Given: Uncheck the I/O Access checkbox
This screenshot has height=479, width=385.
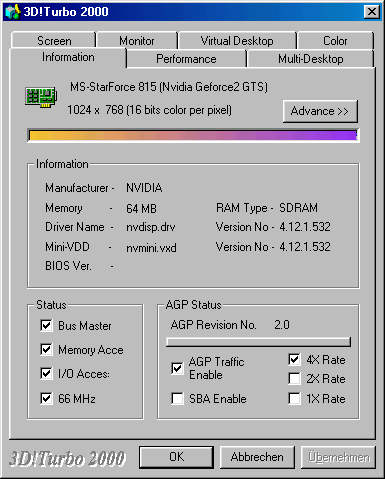Looking at the screenshot, I should click(x=46, y=373).
